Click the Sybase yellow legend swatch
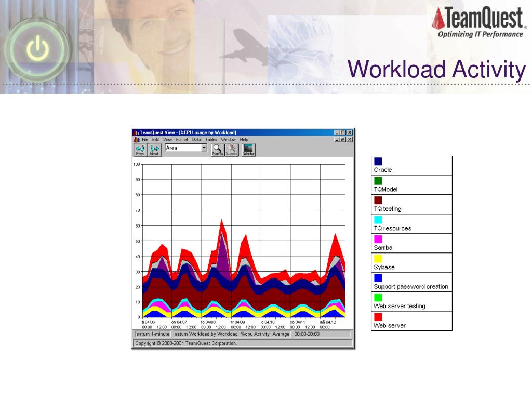This screenshot has height=399, width=532. pos(378,259)
